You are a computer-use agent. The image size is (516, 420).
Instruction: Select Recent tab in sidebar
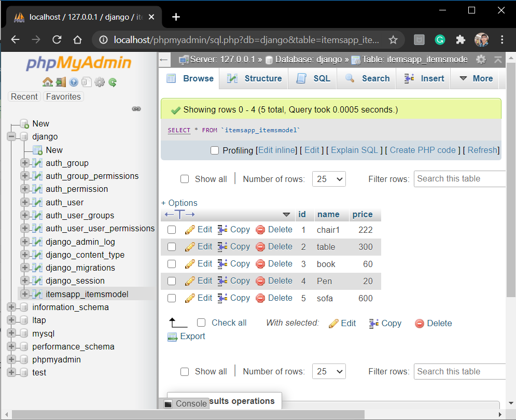coord(24,96)
